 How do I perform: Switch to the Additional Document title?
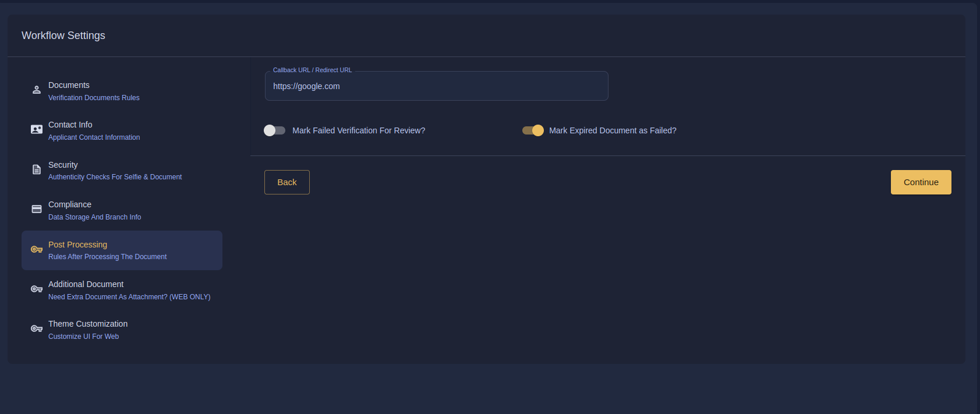(86, 284)
